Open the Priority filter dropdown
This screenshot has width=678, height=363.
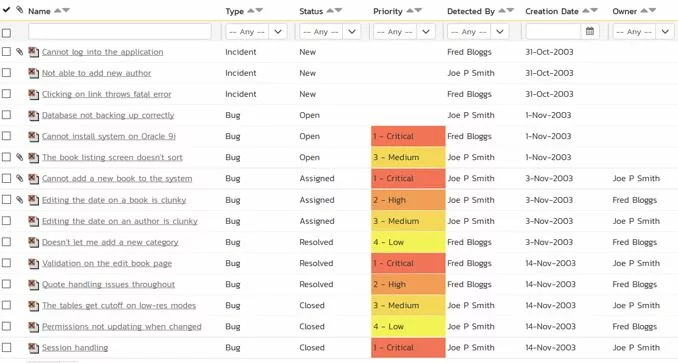(x=404, y=32)
